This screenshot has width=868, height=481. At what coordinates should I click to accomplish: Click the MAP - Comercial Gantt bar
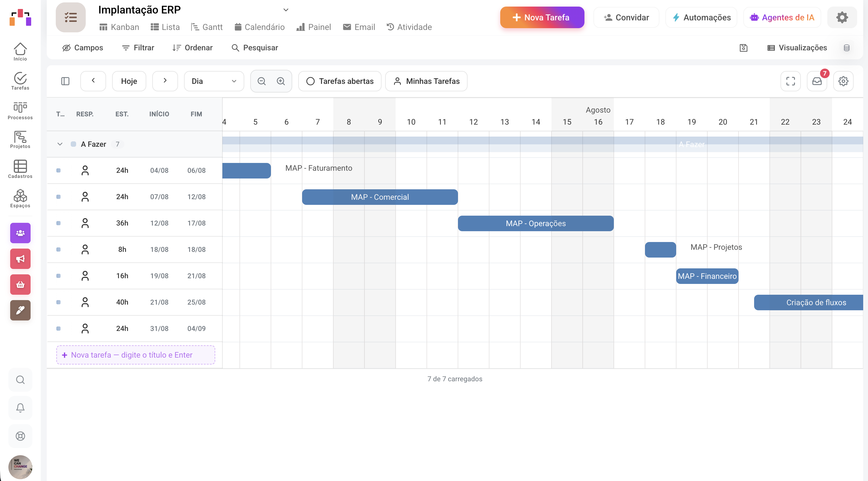point(380,197)
